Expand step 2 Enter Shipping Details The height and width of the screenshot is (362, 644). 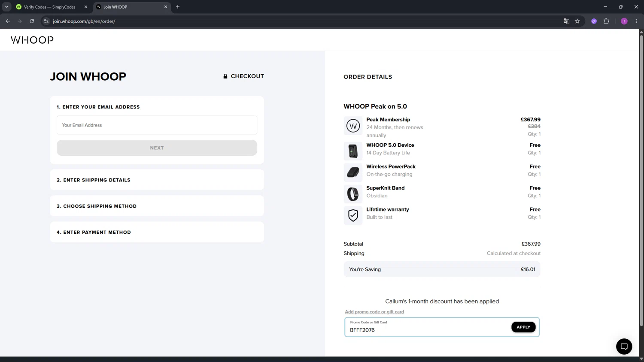[x=157, y=180]
